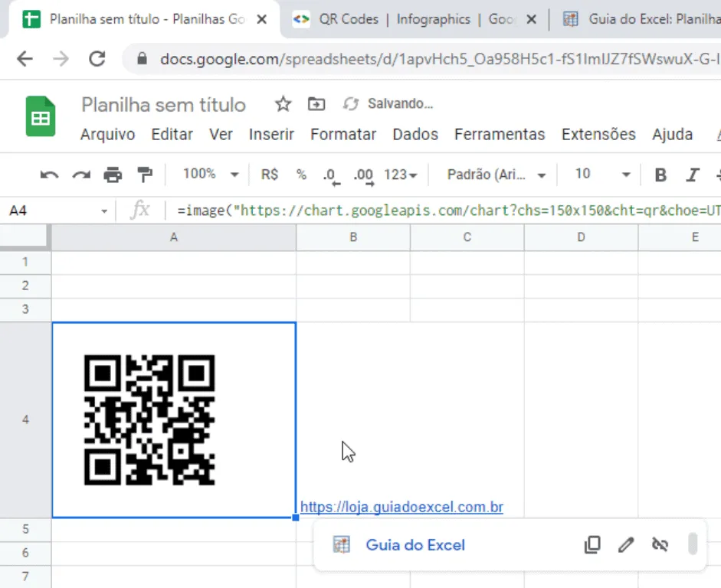Open the 123 number format dropdown
The image size is (721, 588).
(x=401, y=175)
